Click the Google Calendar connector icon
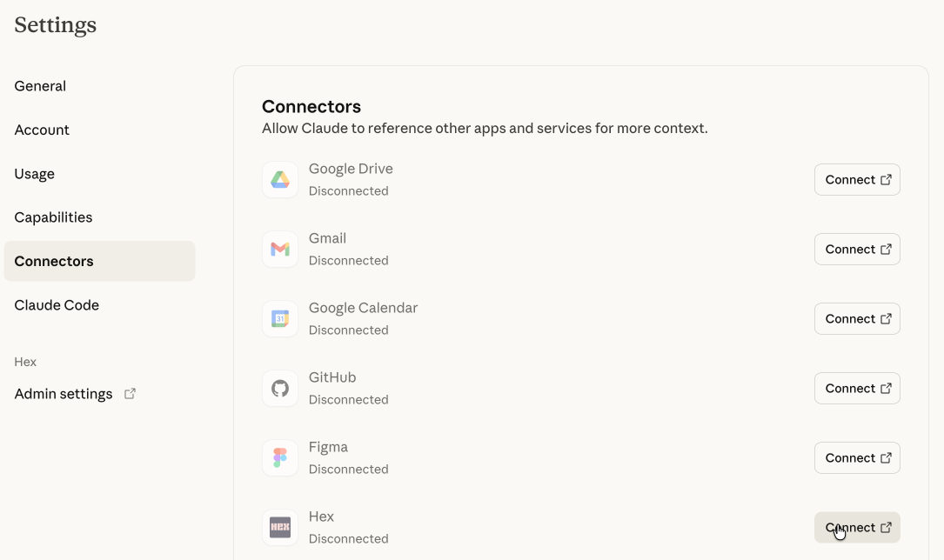This screenshot has width=944, height=560. (x=280, y=318)
